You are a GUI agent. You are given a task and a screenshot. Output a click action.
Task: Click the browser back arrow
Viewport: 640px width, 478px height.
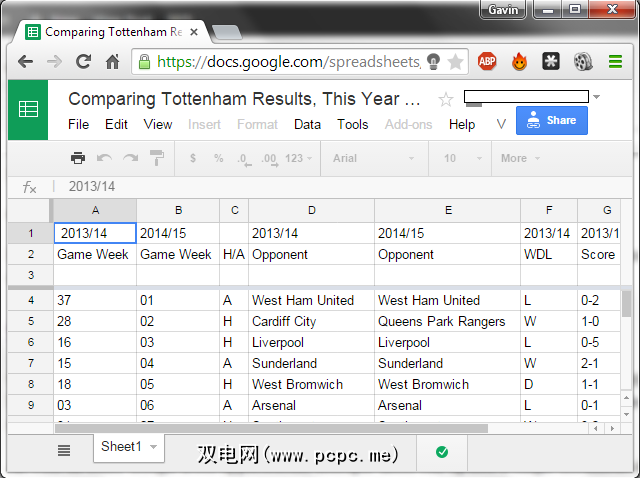[26, 62]
